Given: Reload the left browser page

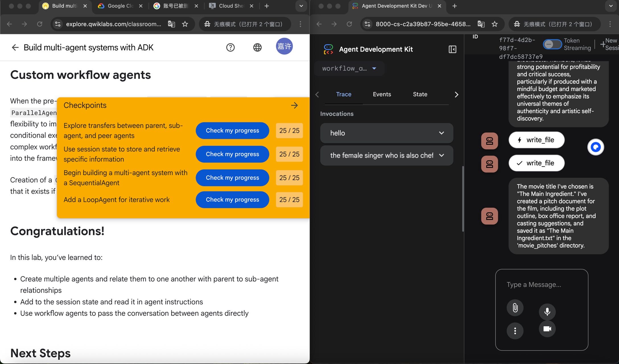Looking at the screenshot, I should point(40,24).
